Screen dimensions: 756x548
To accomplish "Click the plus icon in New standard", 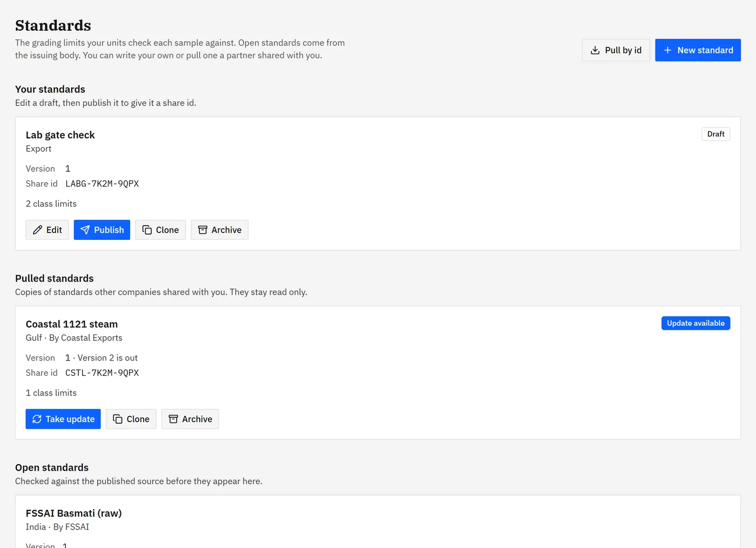I will tap(667, 50).
